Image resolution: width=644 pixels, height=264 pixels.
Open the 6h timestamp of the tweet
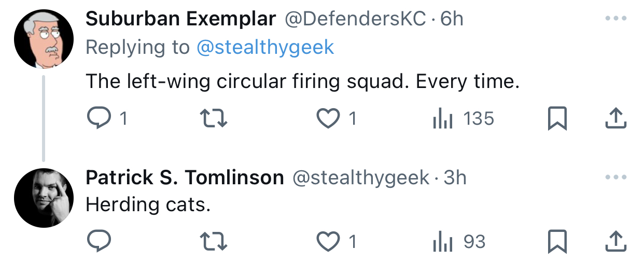452,19
